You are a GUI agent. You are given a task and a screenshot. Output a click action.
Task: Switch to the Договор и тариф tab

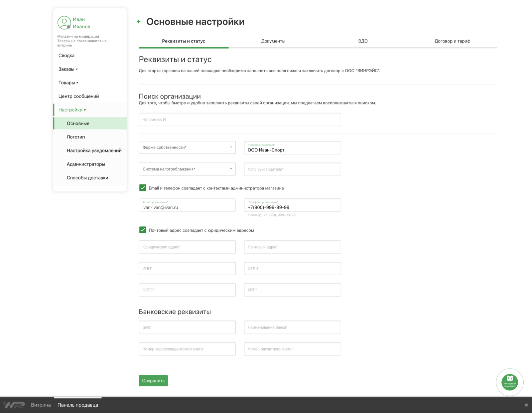[x=452, y=41]
